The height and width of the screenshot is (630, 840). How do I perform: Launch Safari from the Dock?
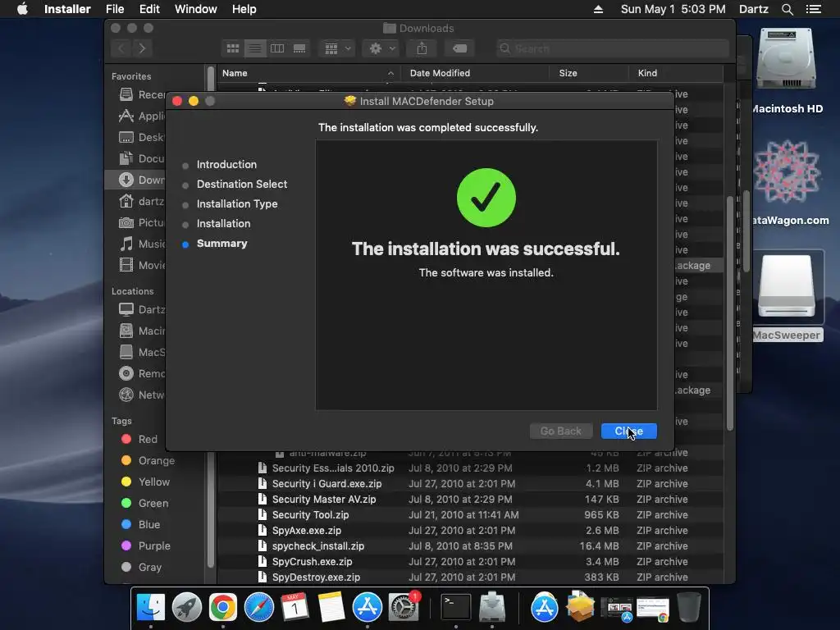pos(258,607)
